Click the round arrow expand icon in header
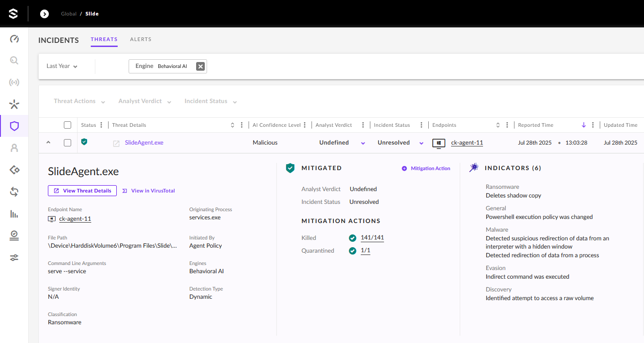 pos(44,14)
